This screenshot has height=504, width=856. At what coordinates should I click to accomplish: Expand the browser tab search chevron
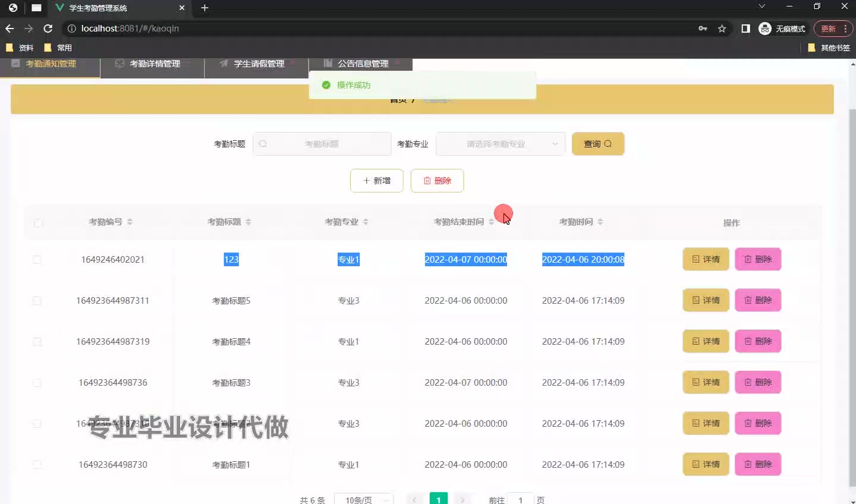pyautogui.click(x=761, y=7)
